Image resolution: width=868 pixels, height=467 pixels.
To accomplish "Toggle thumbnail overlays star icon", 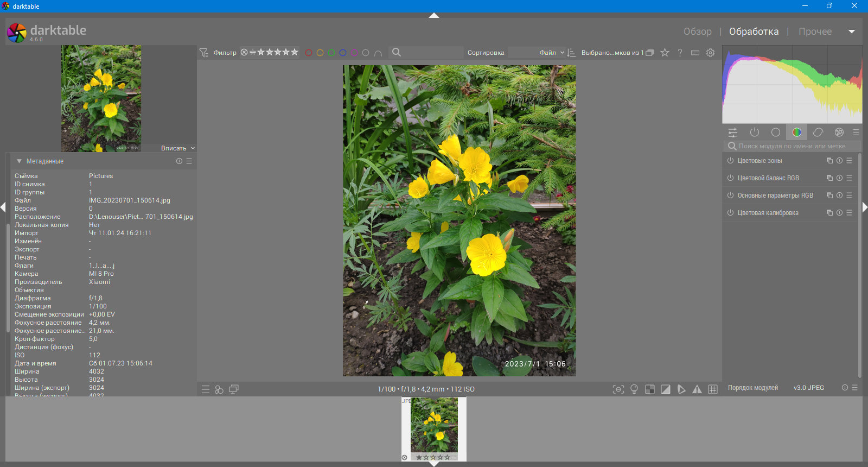I will pos(665,53).
